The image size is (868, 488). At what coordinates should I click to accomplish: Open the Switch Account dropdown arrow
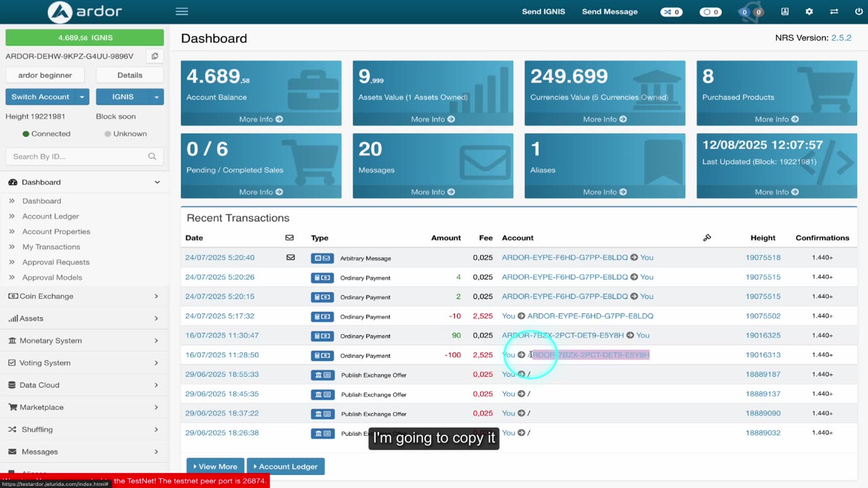click(82, 97)
